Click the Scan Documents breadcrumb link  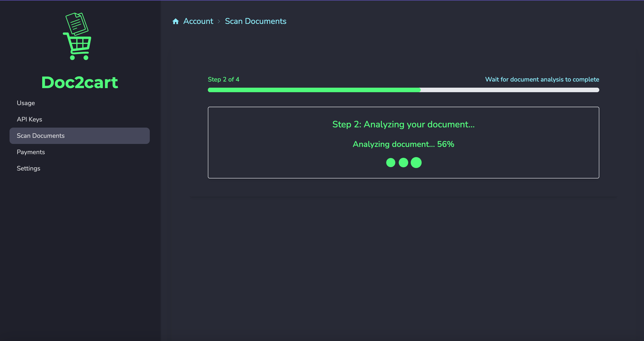point(256,21)
